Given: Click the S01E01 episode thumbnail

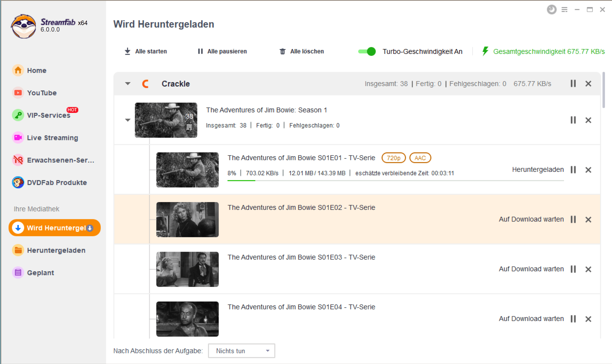Looking at the screenshot, I should [187, 170].
